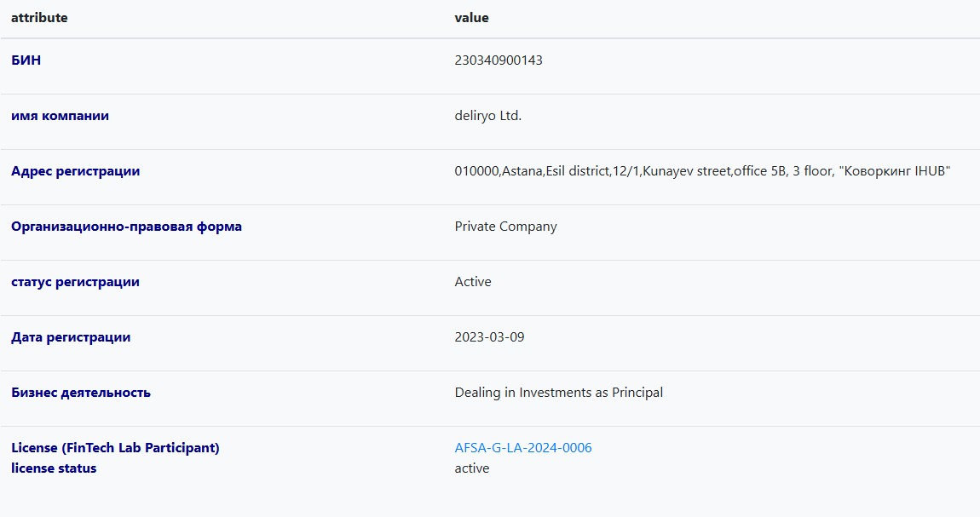Click the lowercase "active" license status value

click(x=472, y=468)
